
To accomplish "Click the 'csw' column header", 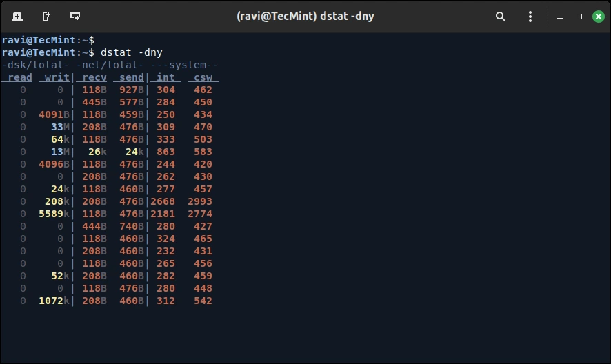I will 203,77.
